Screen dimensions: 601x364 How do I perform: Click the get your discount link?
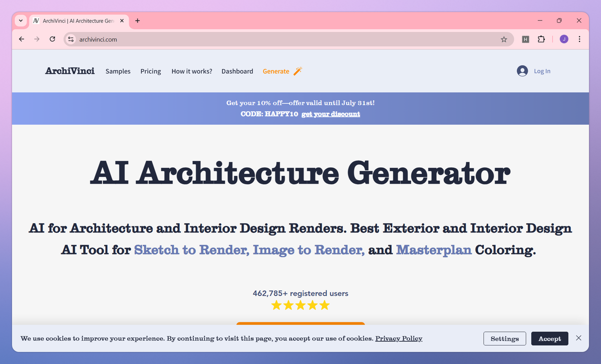[x=331, y=114]
